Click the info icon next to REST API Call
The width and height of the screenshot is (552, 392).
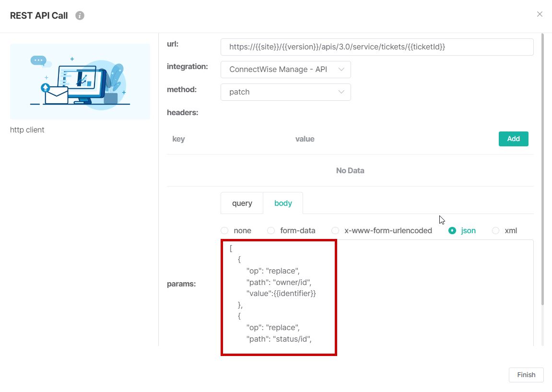(x=80, y=16)
